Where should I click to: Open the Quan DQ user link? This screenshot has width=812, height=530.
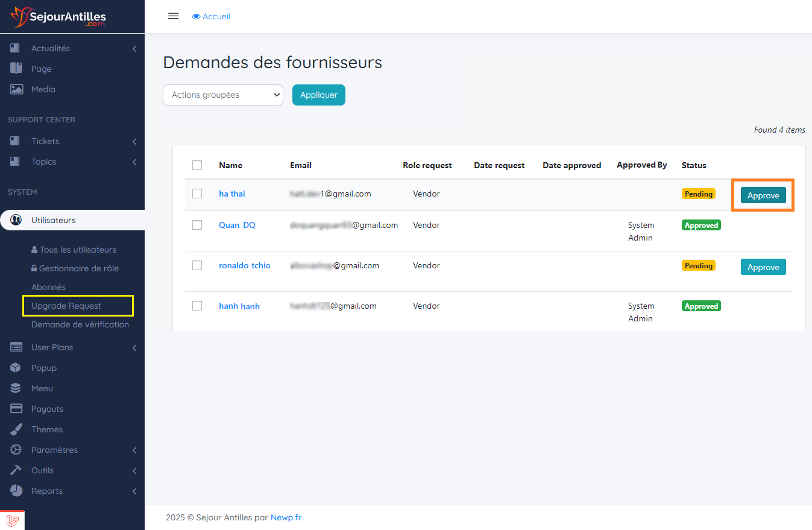pos(237,225)
